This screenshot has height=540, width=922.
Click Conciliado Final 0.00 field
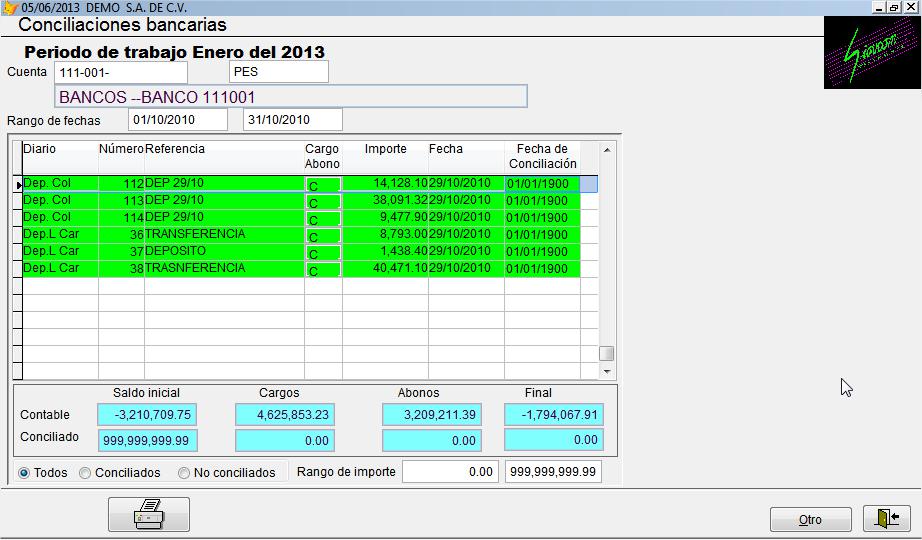[554, 440]
